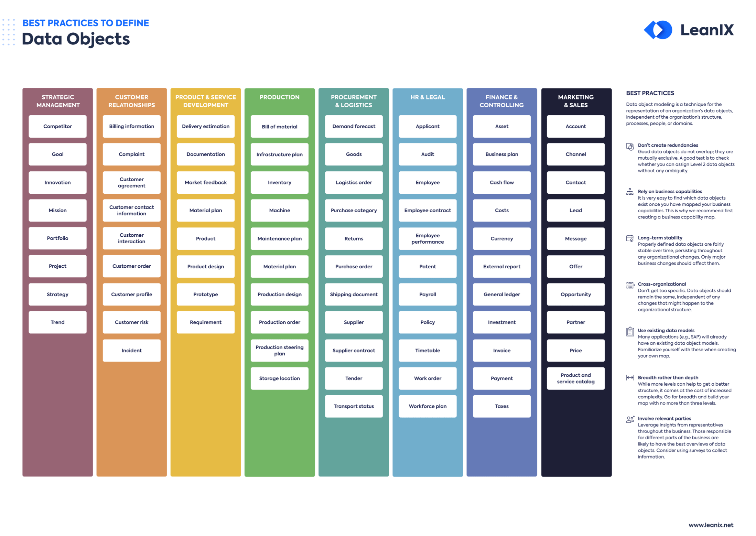Select the Price card
Viewport: 756px width, 536px height.
pos(575,350)
